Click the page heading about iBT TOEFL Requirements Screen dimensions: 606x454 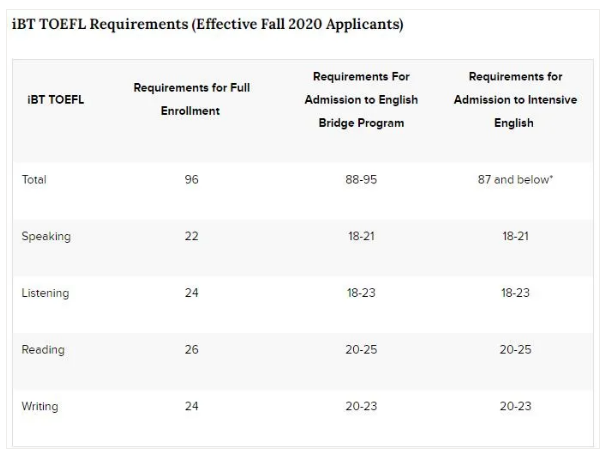207,24
